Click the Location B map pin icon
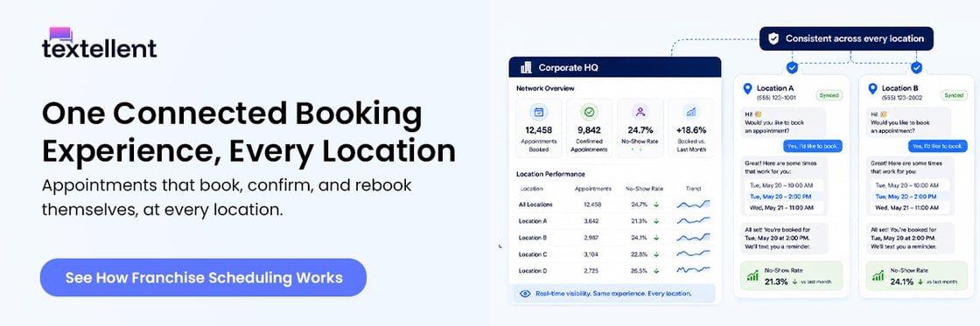The width and height of the screenshot is (980, 326). tap(872, 89)
